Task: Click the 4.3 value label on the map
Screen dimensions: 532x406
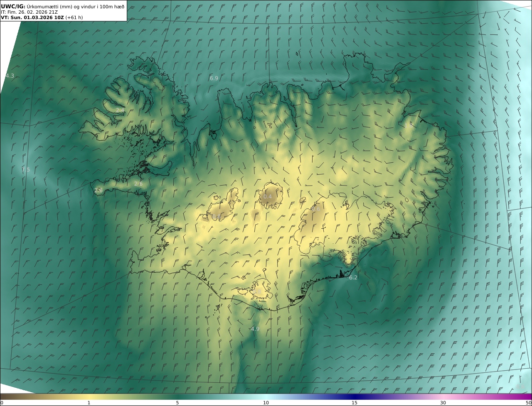Action: 10,76
